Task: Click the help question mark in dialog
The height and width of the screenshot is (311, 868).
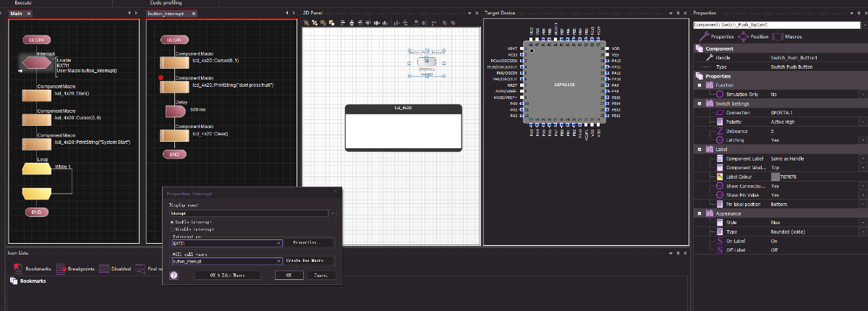Action: coord(174,276)
